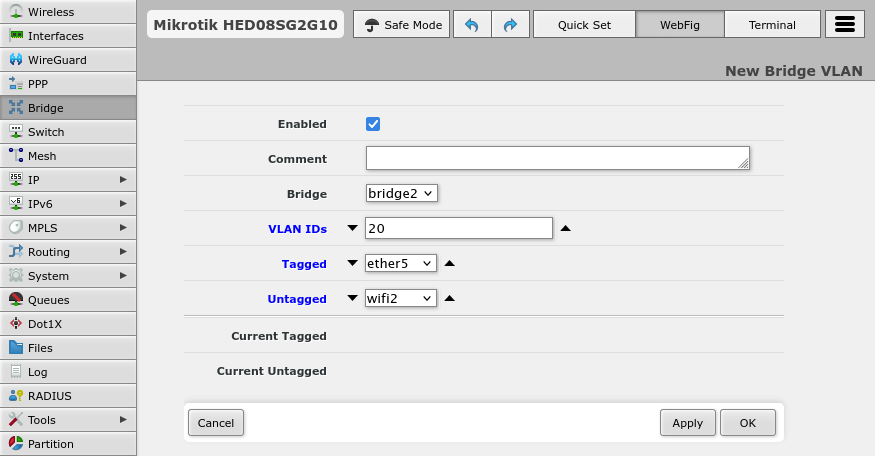Open the Bridge dropdown showing bridge2

click(401, 193)
